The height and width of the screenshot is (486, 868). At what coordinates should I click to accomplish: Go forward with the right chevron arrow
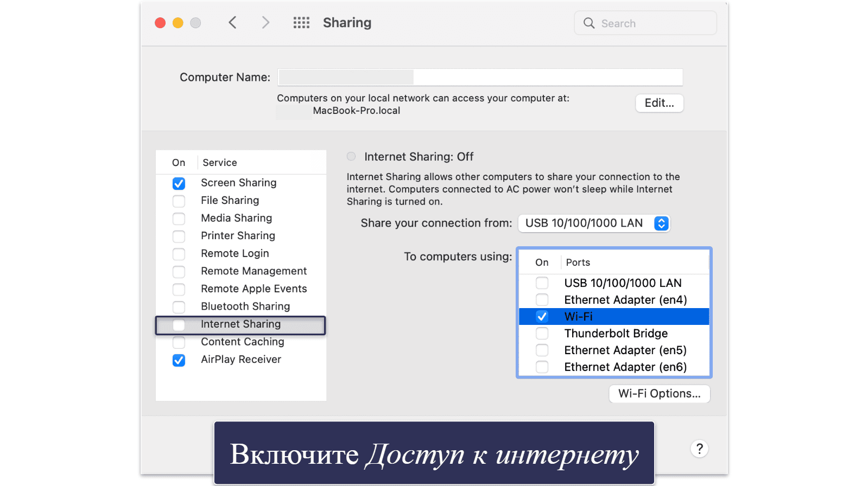(265, 23)
